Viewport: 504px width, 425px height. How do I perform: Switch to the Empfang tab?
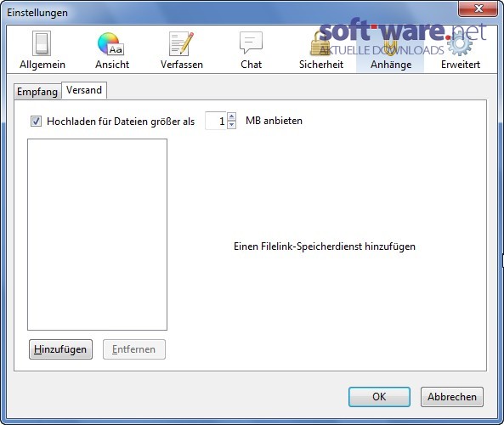[x=37, y=92]
